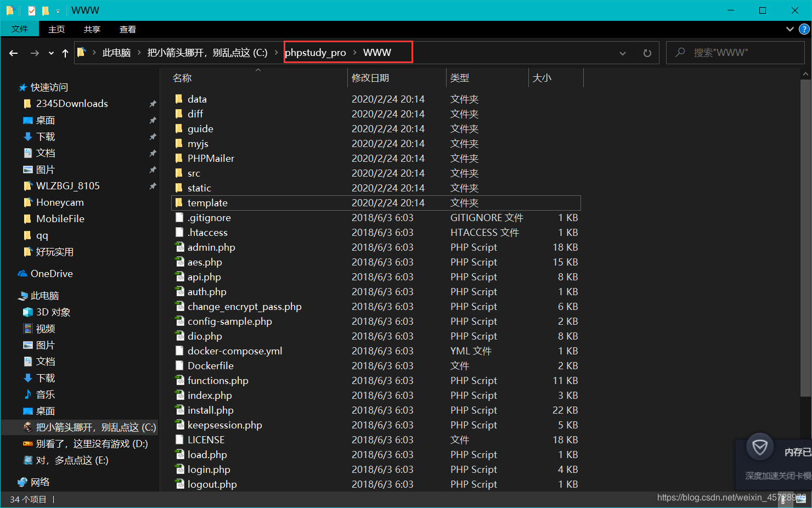Open the D: drive in sidebar
The width and height of the screenshot is (812, 508).
pyautogui.click(x=92, y=444)
